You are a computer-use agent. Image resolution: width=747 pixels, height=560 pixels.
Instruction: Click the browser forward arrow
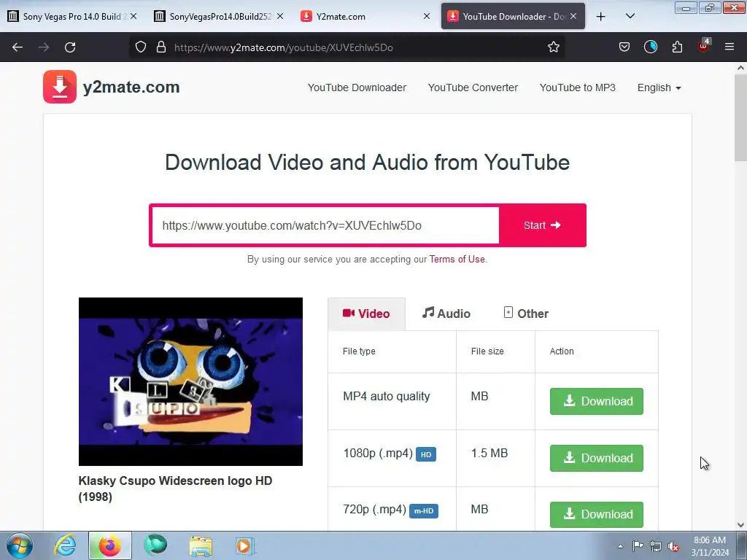[44, 47]
